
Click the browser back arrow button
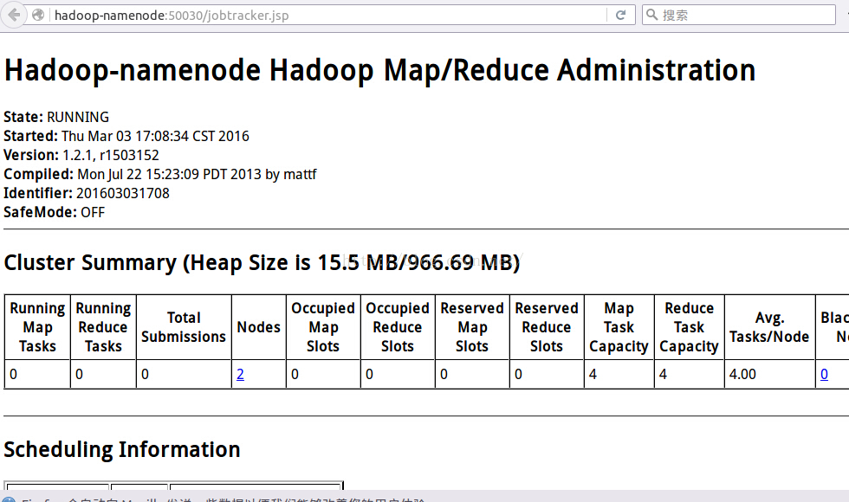(14, 15)
